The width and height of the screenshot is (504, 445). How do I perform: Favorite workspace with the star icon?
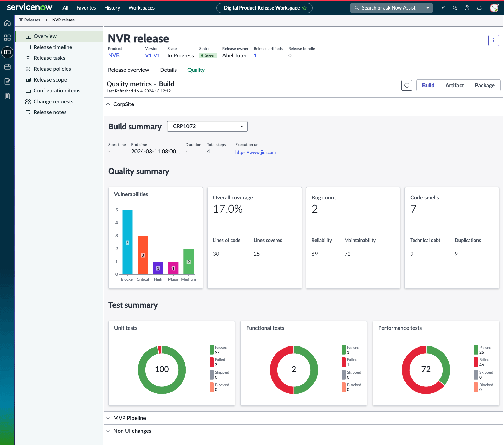point(304,8)
